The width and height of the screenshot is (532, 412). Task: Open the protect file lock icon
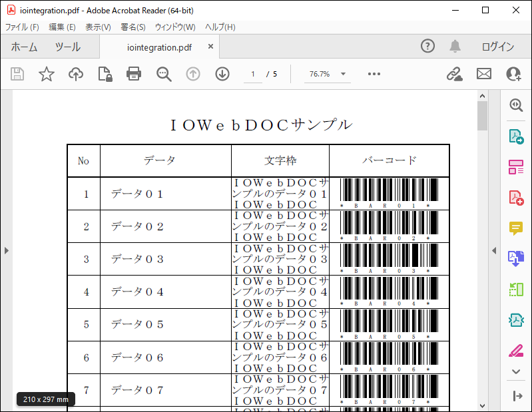(x=105, y=74)
